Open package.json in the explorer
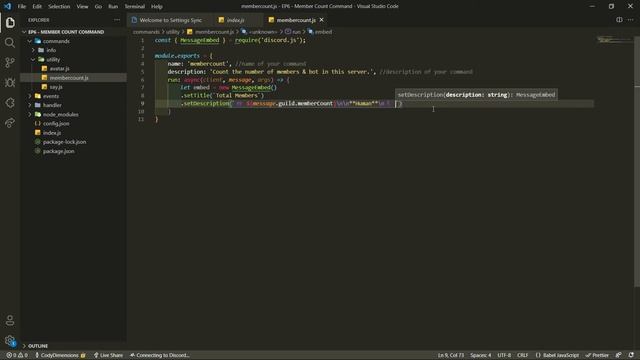640x360 pixels. coord(58,151)
